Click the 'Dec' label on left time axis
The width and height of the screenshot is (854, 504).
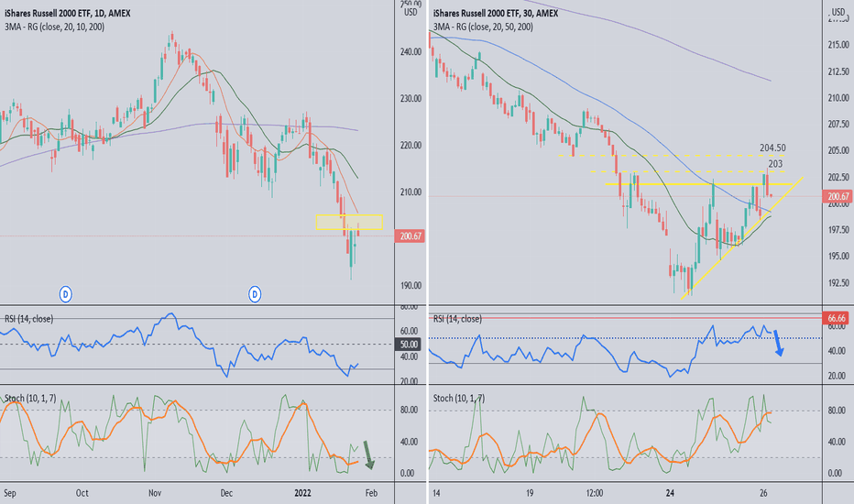226,493
